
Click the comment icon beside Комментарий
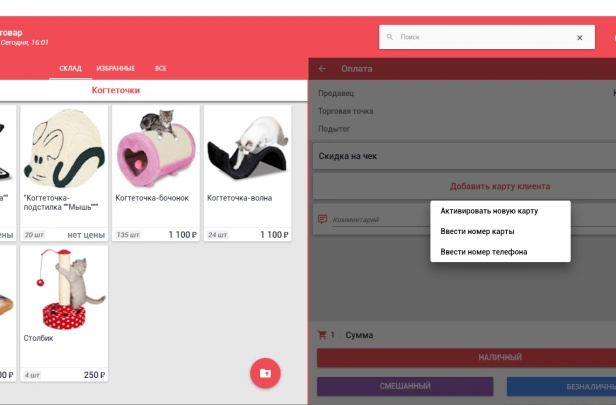pos(322,219)
